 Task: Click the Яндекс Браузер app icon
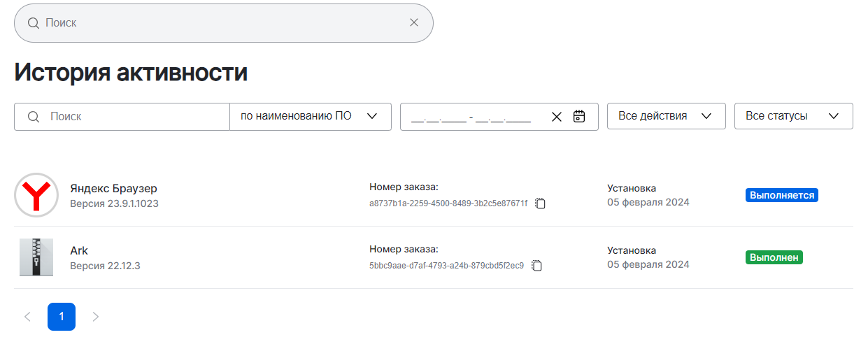point(36,195)
